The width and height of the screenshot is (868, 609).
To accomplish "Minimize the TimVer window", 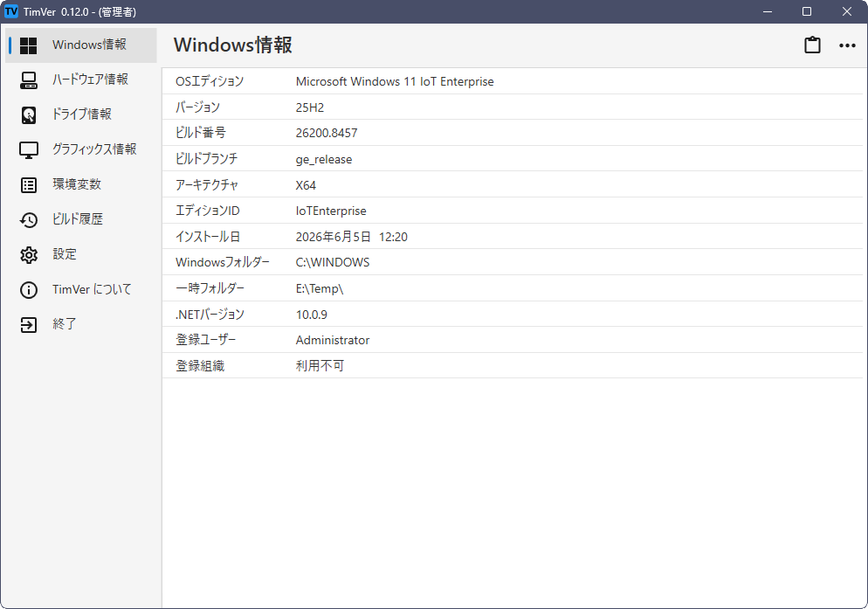I will 768,11.
